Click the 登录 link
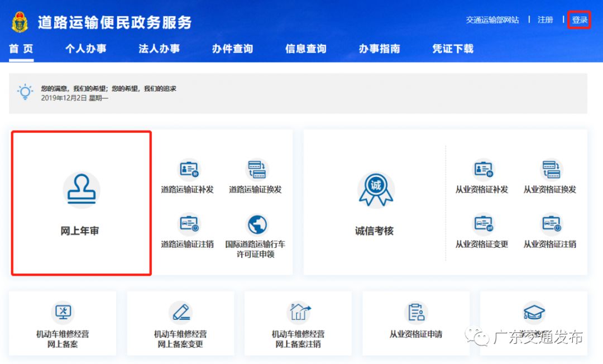 579,19
